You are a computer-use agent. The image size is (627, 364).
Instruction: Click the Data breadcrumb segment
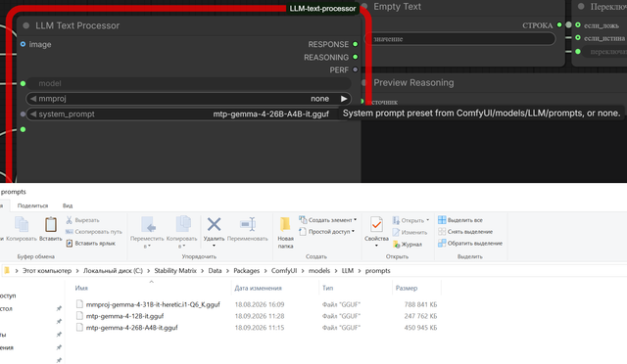click(x=215, y=270)
